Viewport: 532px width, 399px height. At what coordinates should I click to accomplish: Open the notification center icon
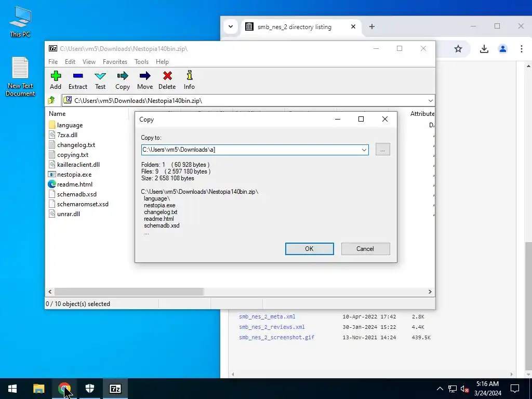pos(515,389)
